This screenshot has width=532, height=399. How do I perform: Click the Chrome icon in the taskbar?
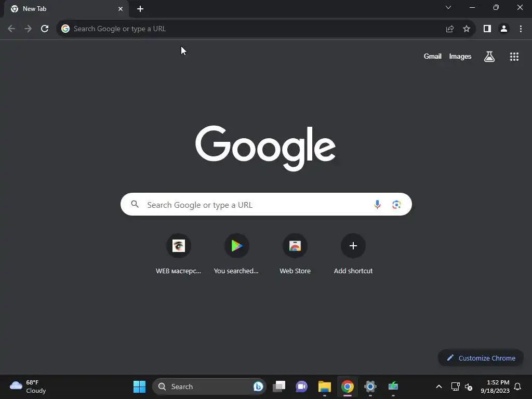[x=348, y=387]
